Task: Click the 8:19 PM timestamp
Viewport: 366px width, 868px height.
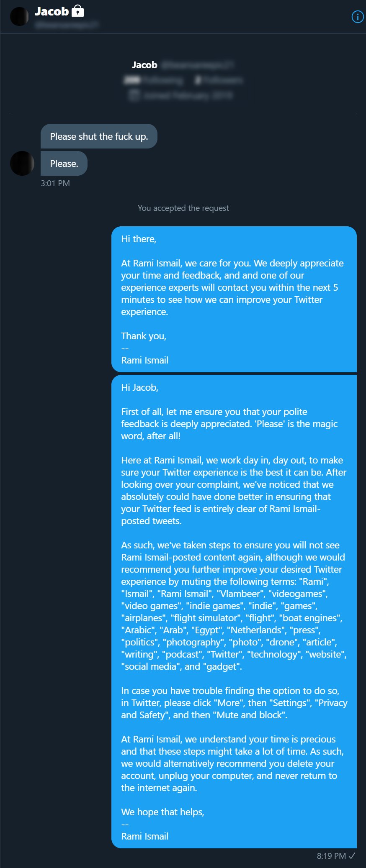Action: 331,856
